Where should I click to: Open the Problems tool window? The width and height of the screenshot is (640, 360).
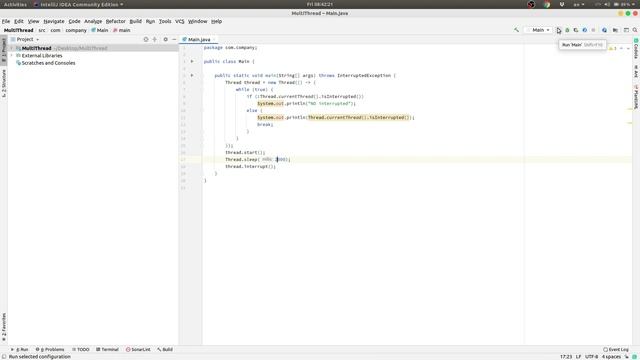(x=50, y=349)
